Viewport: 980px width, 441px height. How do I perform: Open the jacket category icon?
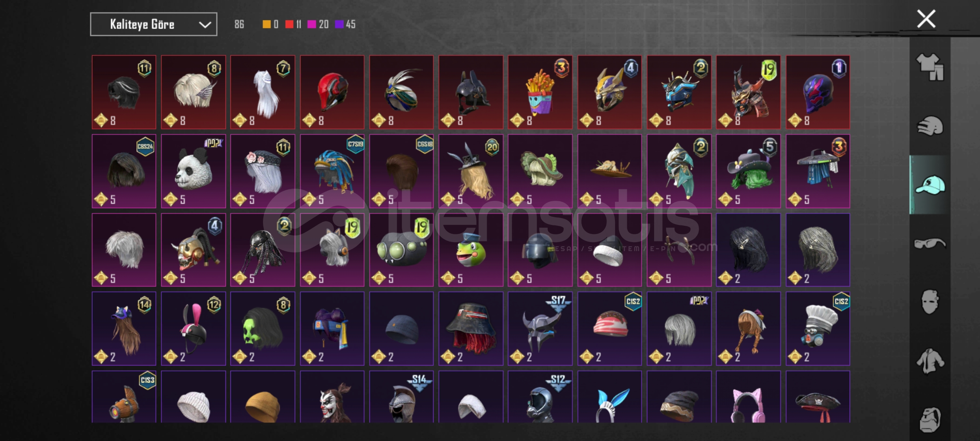pyautogui.click(x=930, y=361)
